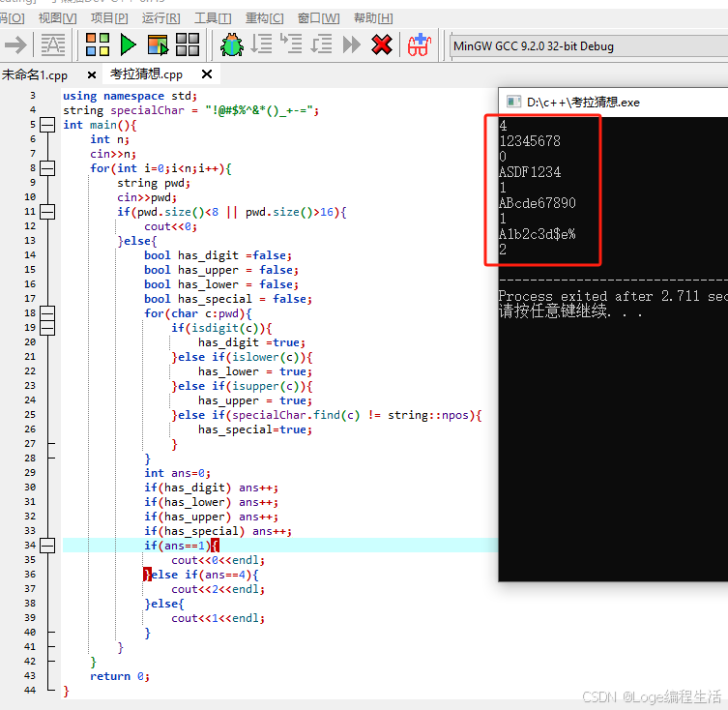The height and width of the screenshot is (710, 728).
Task: Start debugging with the green bug icon
Action: pos(232,44)
